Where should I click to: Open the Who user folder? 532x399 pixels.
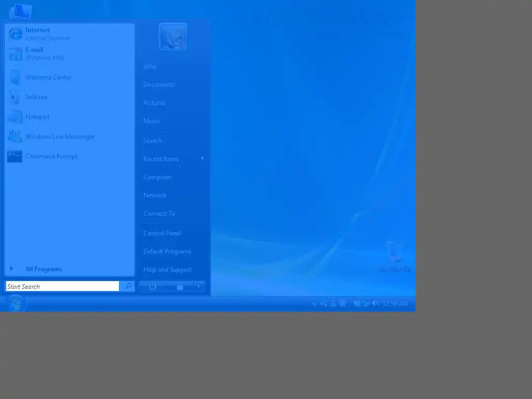click(173, 66)
